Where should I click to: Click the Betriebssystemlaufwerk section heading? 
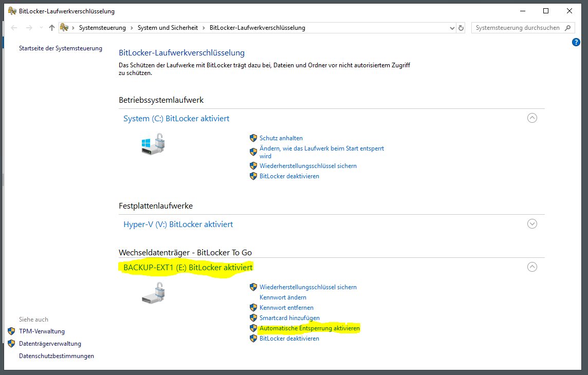(x=161, y=100)
